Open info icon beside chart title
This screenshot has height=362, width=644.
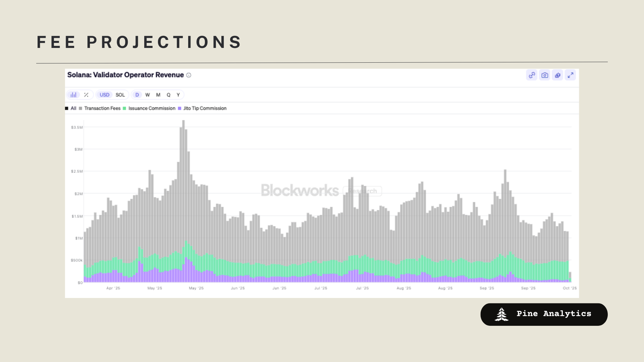(189, 75)
